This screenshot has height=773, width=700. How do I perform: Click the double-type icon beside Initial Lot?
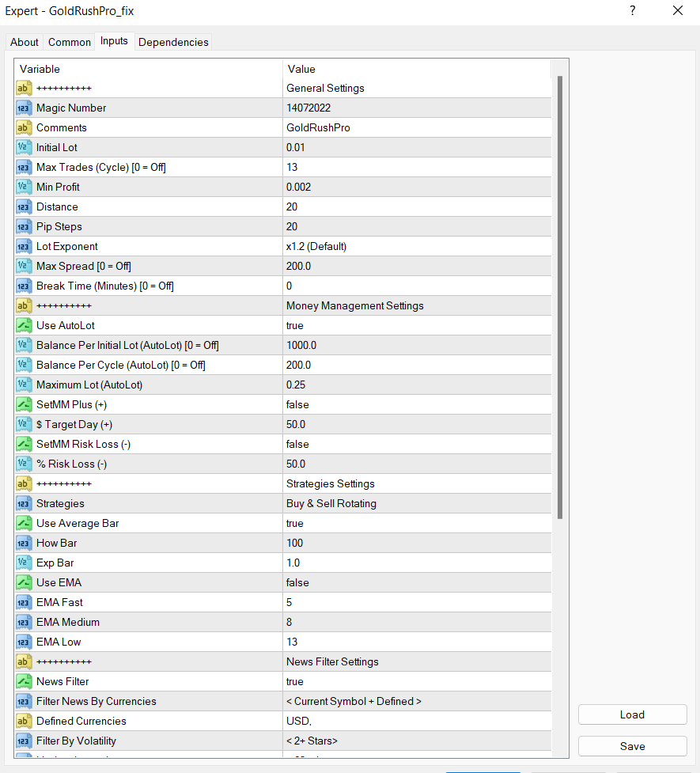coord(24,147)
